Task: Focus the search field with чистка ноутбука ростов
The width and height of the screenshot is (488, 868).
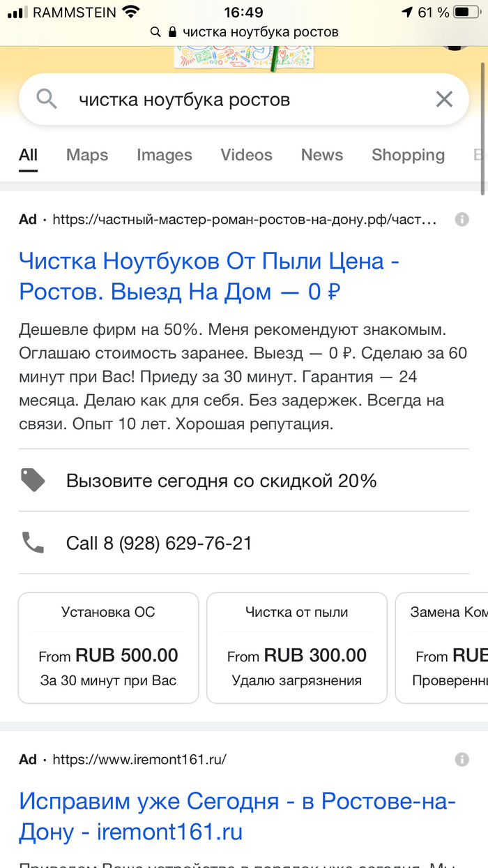Action: point(237,100)
